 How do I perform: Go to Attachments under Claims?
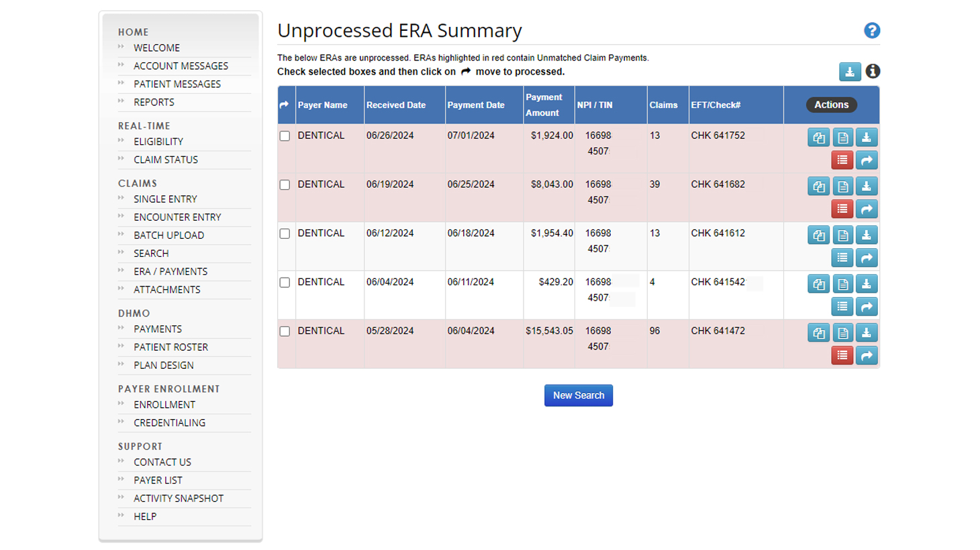click(166, 290)
